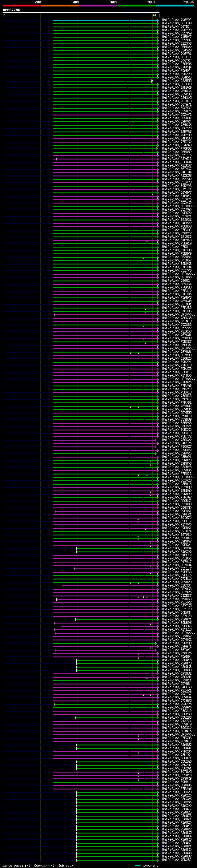Open hit UniRef100_O65859
Image resolution: width=197 pixels, height=868 pixels.
[177, 152]
